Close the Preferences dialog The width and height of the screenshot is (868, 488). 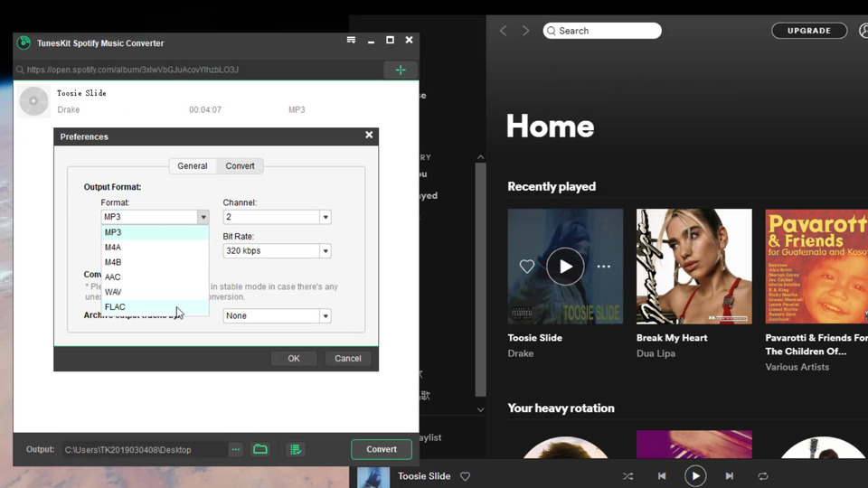point(369,135)
